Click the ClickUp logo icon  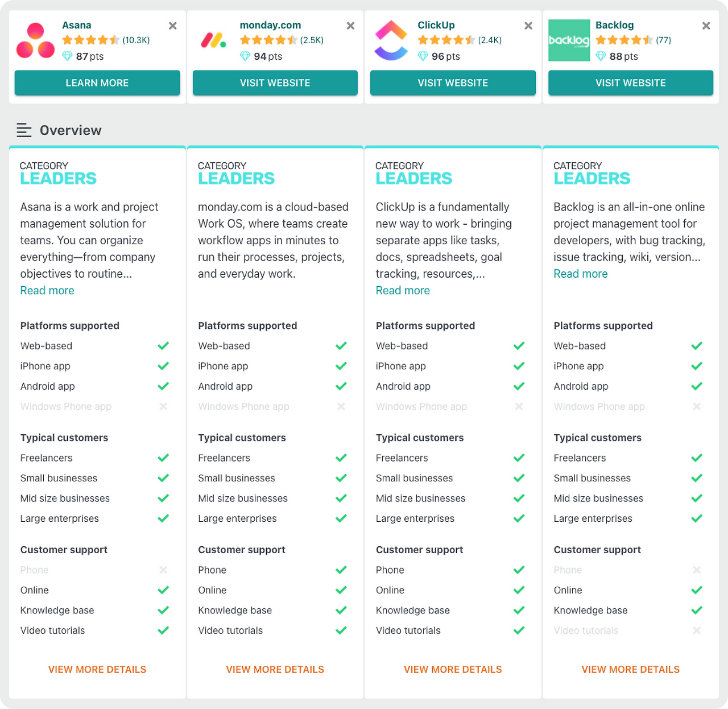(391, 40)
